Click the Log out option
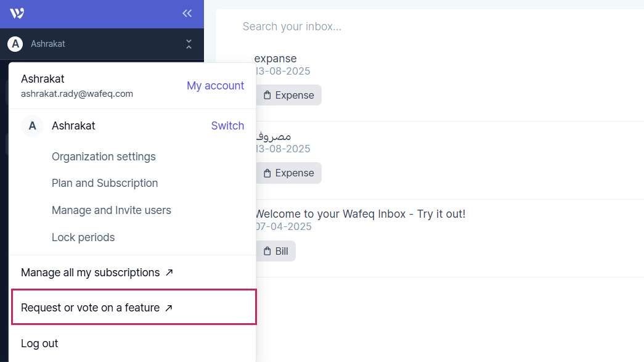644x362 pixels. pyautogui.click(x=39, y=343)
